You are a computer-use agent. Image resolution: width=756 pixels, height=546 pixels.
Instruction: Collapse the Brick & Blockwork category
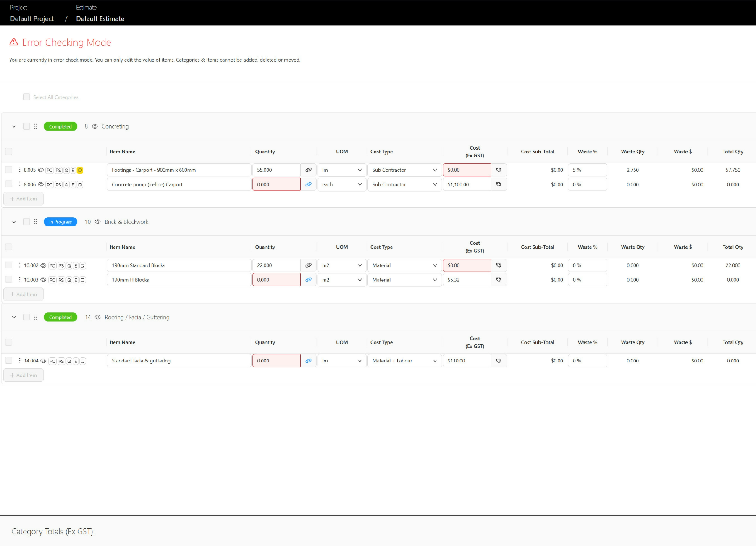(13, 221)
